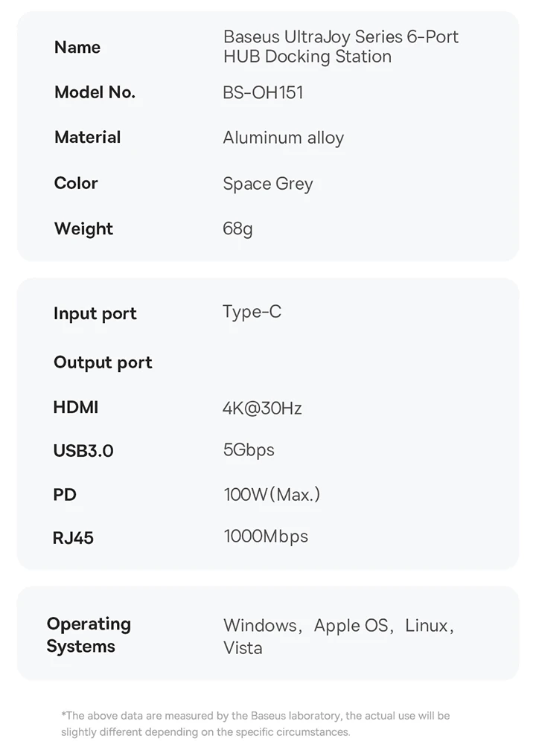Click the 1000Mbps RJ45 value
This screenshot has width=536, height=756.
tap(266, 536)
